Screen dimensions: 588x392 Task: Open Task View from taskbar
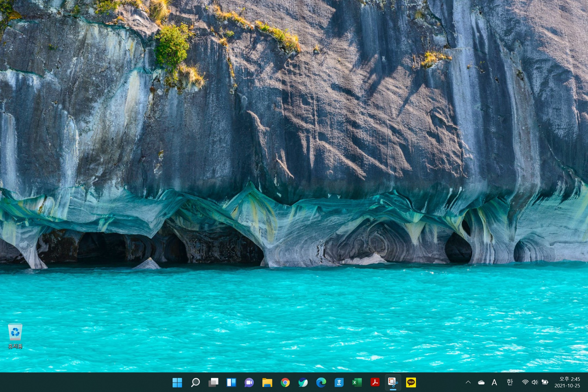point(213,382)
